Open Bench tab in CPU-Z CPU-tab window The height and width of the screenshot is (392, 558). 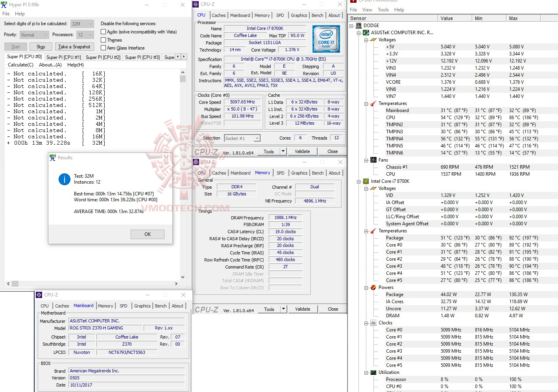click(x=318, y=15)
